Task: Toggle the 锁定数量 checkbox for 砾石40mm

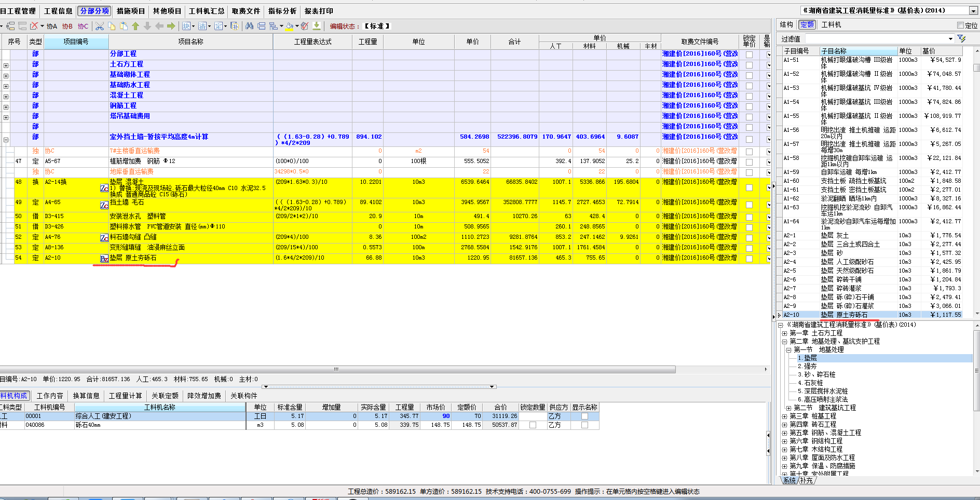Action: pos(533,425)
